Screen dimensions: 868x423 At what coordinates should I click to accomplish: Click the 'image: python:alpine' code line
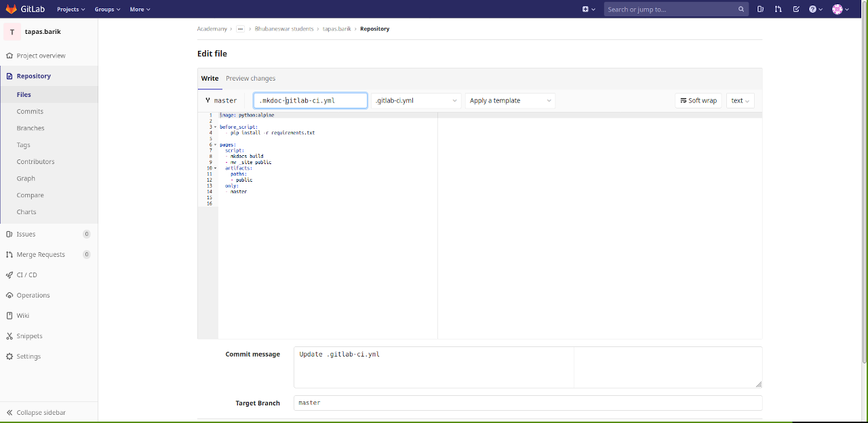pyautogui.click(x=247, y=115)
